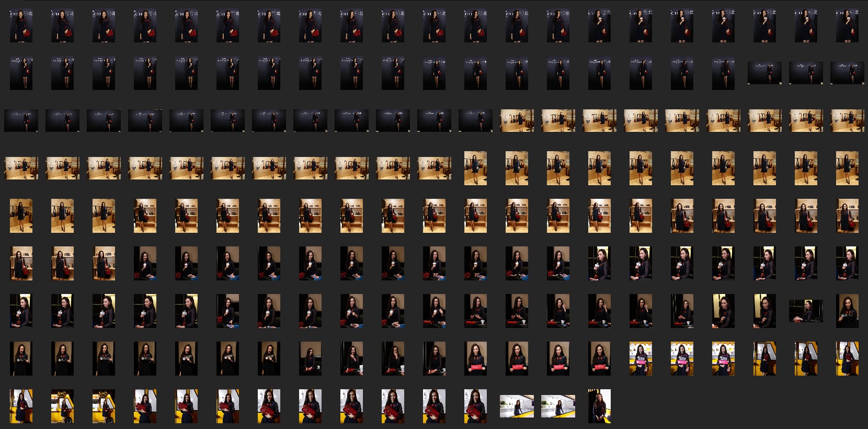Open the first red-sign thumbnail in the eighth row

tap(475, 358)
